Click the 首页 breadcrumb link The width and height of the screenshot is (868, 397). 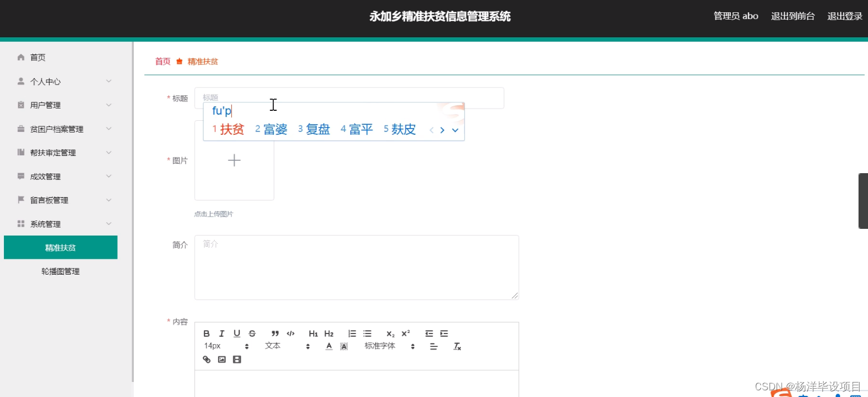click(x=163, y=61)
